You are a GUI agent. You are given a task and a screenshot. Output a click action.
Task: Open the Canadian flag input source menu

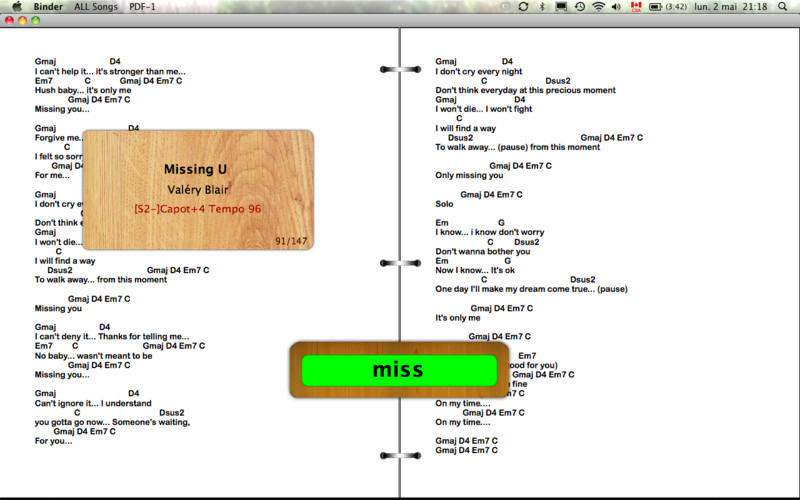click(x=635, y=7)
